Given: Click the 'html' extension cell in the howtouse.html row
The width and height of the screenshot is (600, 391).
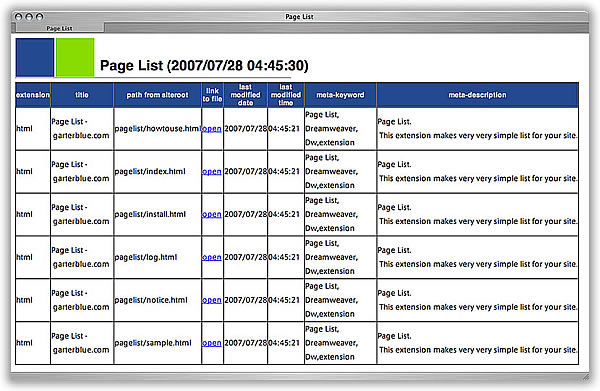Looking at the screenshot, I should [x=33, y=129].
